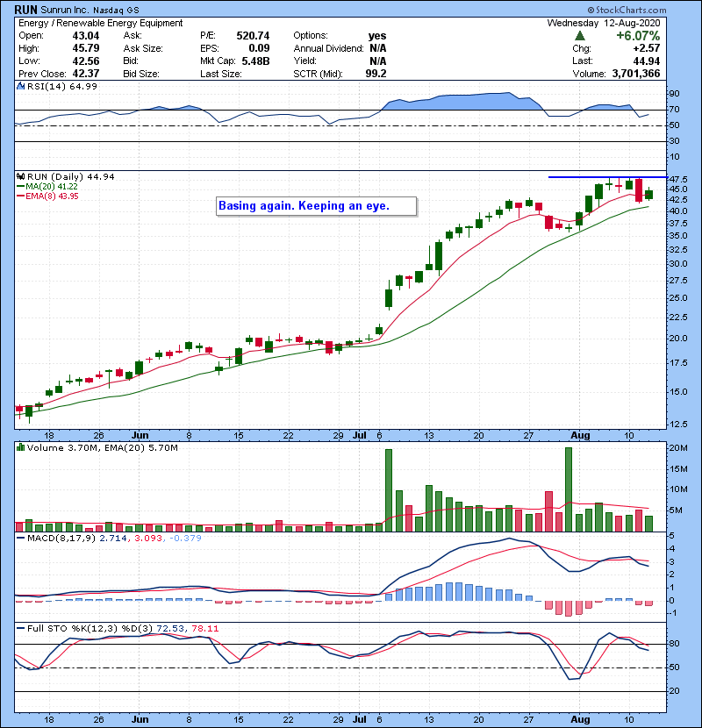This screenshot has height=728, width=702.
Task: Click the Aug label on the price chart axis
Action: pos(580,436)
